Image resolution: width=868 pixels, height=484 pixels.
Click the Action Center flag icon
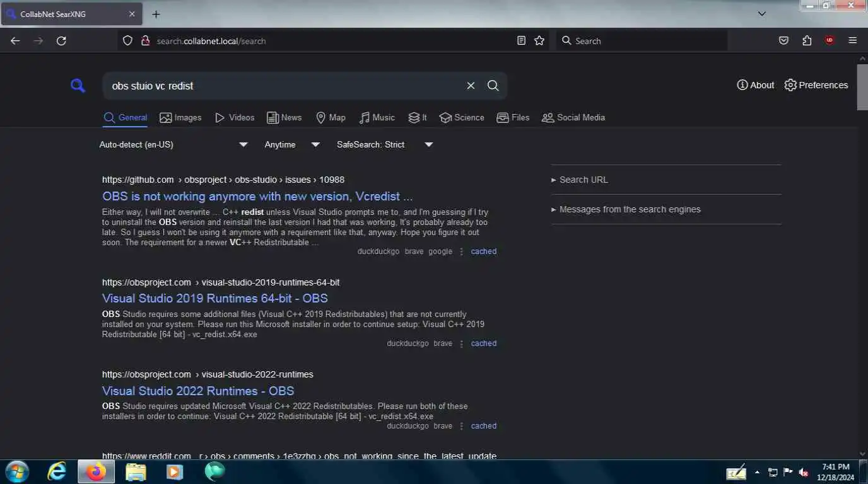(x=788, y=472)
